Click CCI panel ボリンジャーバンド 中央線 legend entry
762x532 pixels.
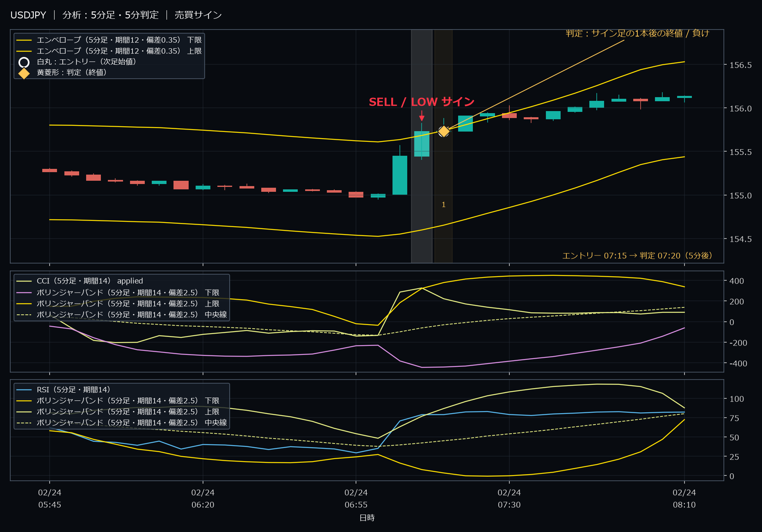122,314
